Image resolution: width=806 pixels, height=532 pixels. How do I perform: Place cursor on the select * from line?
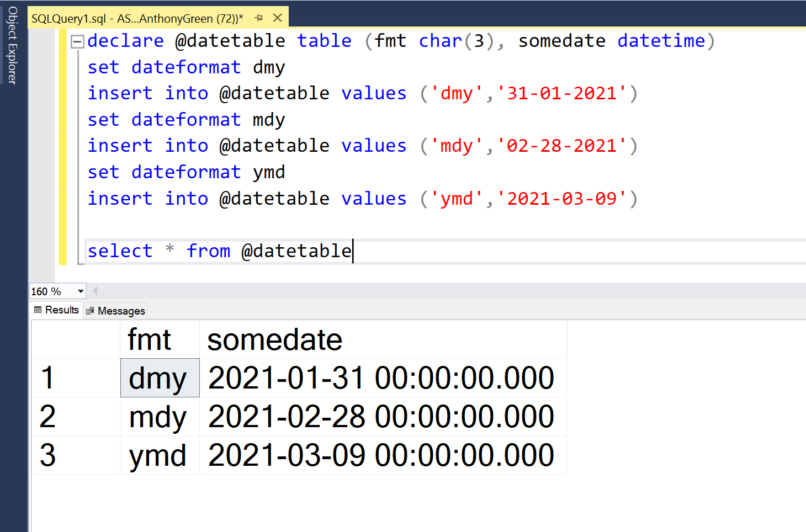pos(442,251)
